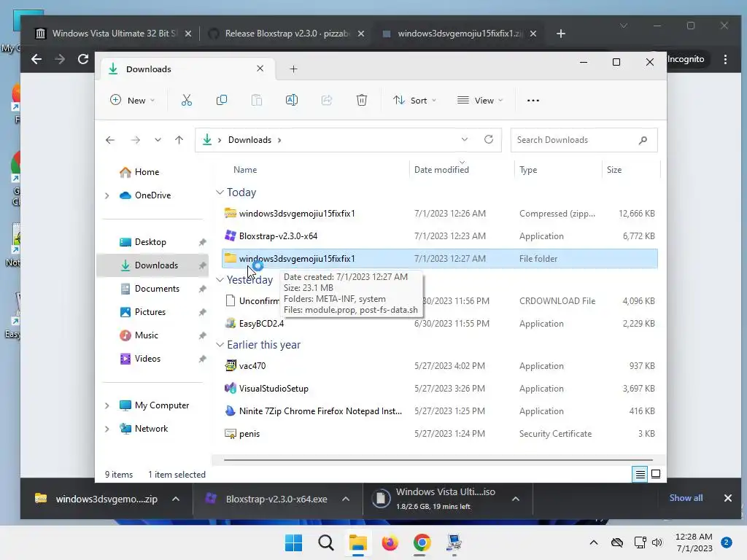Click the Cut scissors icon in toolbar

point(186,100)
